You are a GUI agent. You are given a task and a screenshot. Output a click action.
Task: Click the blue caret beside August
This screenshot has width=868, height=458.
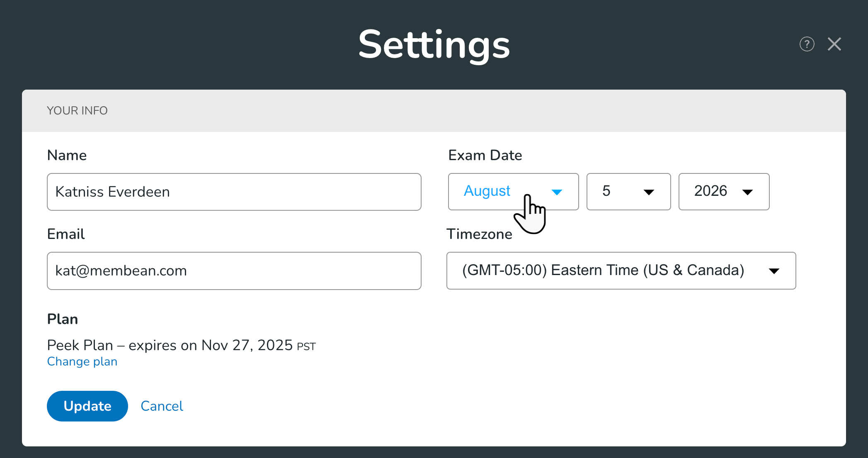click(x=557, y=192)
